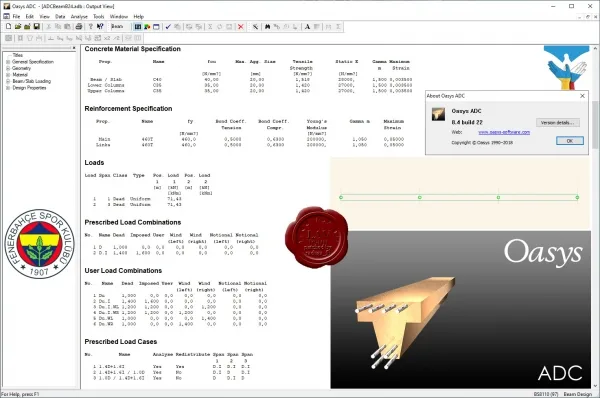Click the first greyed Sigma icon left of red X
The height and width of the screenshot is (398, 600).
pos(210,27)
